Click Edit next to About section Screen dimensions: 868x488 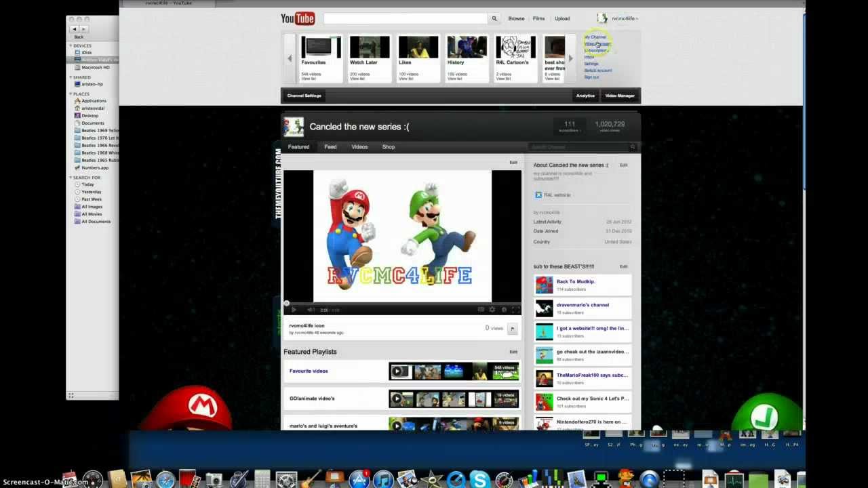[623, 165]
